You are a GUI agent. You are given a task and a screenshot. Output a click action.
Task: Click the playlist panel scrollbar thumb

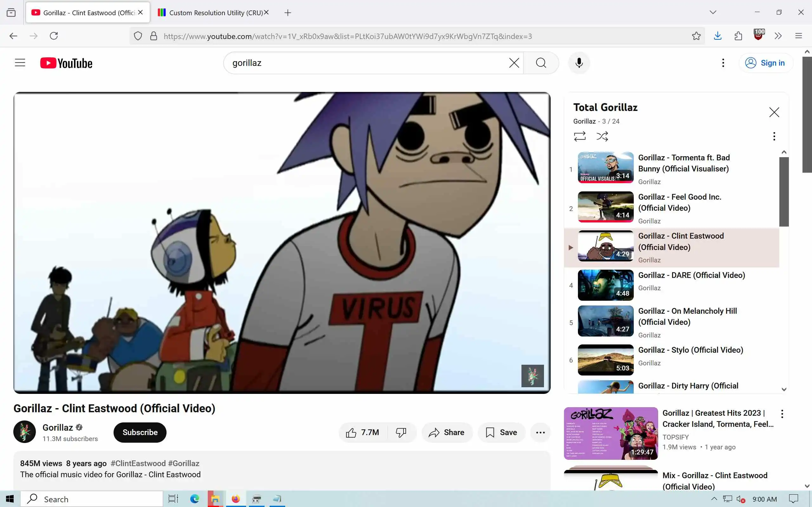tap(784, 191)
